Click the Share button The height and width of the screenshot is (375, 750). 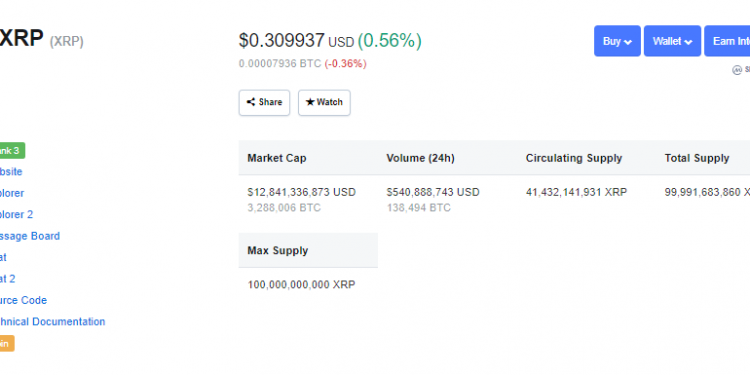(x=264, y=102)
